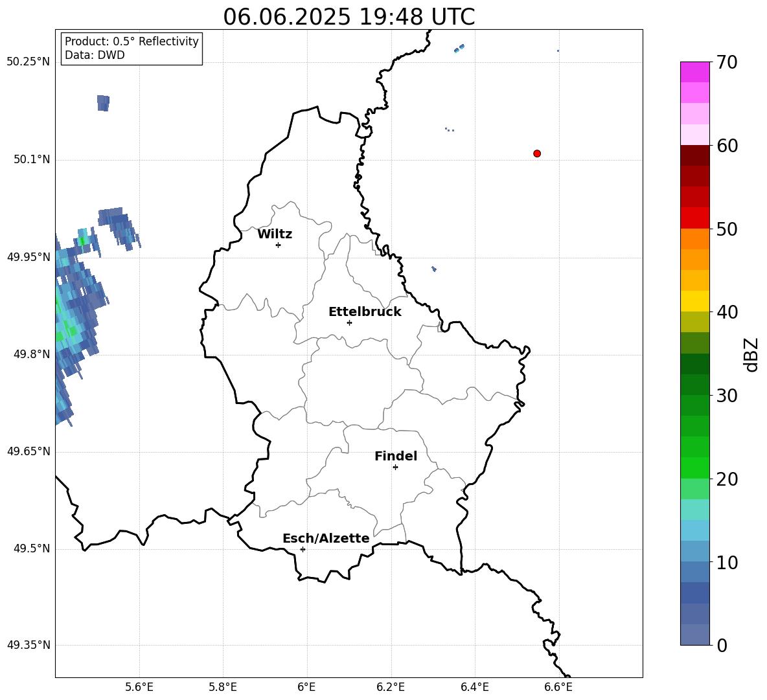Click the Esch/Alzette location cross marker

coord(303,549)
